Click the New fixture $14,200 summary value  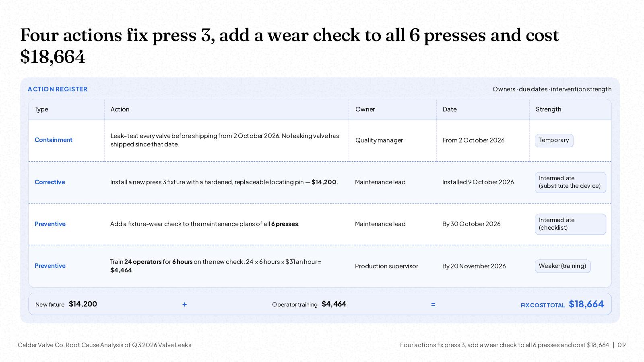click(x=66, y=304)
